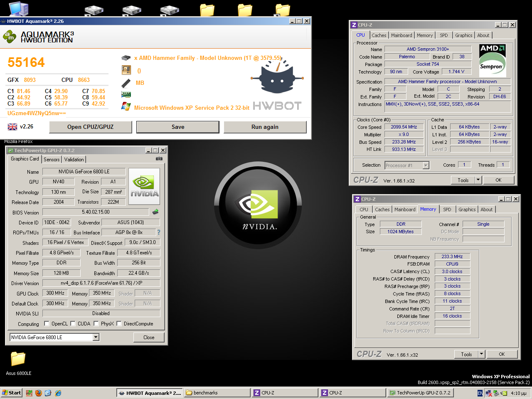The height and width of the screenshot is (399, 532).
Task: Open the About tab in the CPU-Z CPU window
Action: 483,35
